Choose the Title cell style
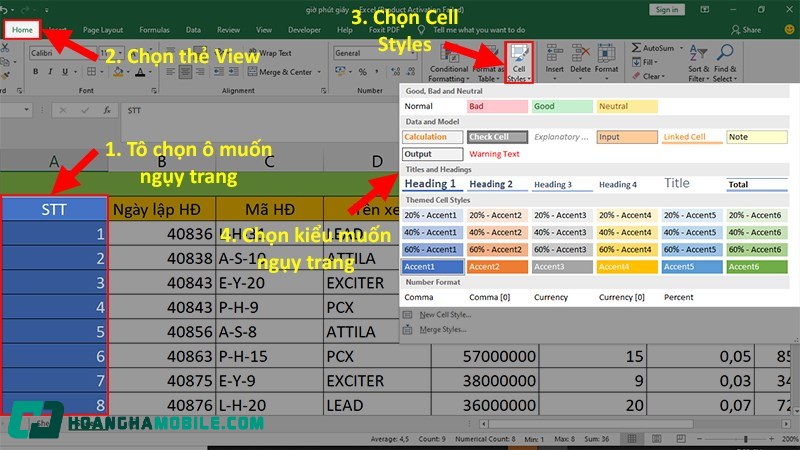The height and width of the screenshot is (450, 800). (691, 184)
